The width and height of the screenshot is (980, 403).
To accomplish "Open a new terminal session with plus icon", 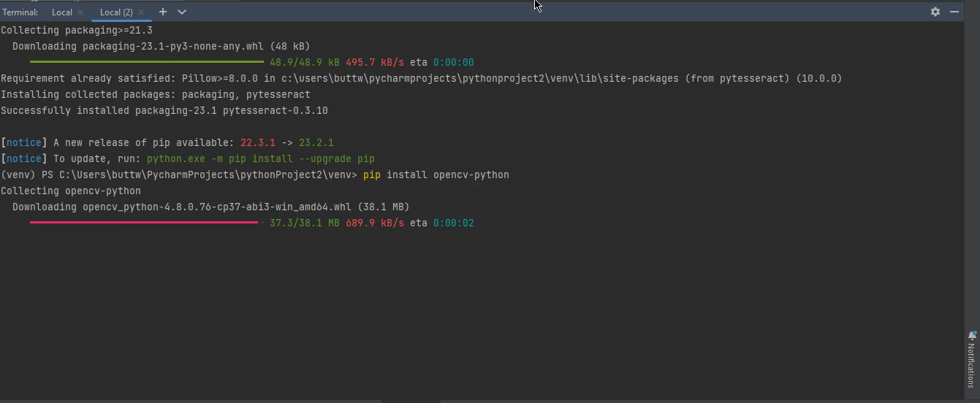I will pyautogui.click(x=163, y=12).
